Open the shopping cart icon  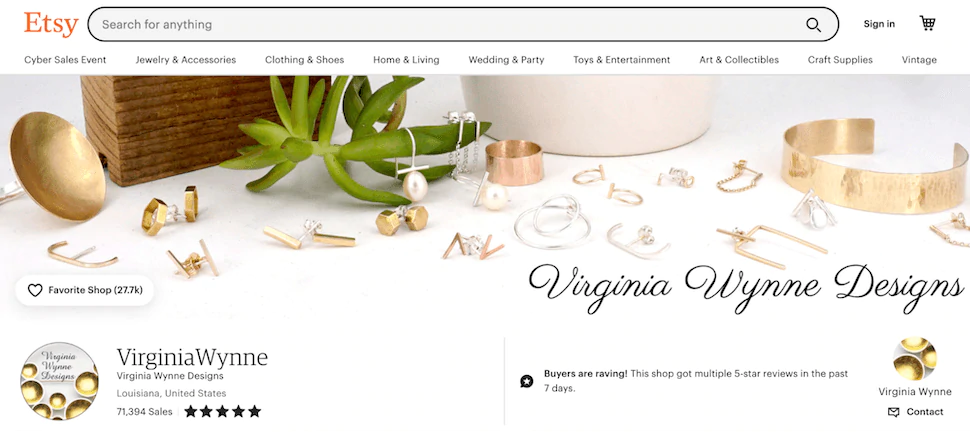click(927, 24)
